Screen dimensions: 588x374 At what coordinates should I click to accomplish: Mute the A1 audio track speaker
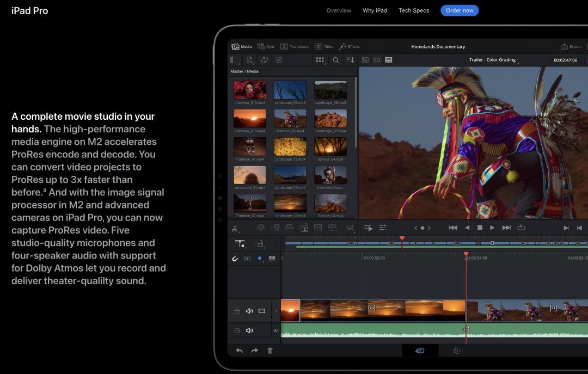[249, 330]
